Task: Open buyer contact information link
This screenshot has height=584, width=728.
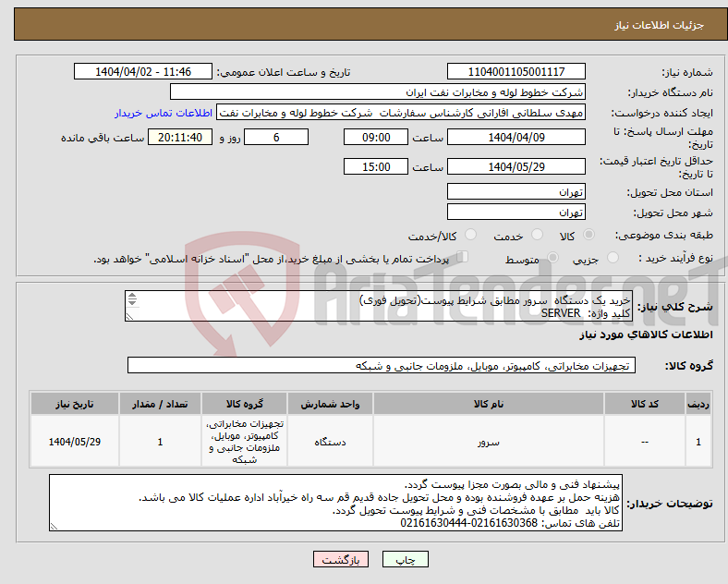Action: 164,113
